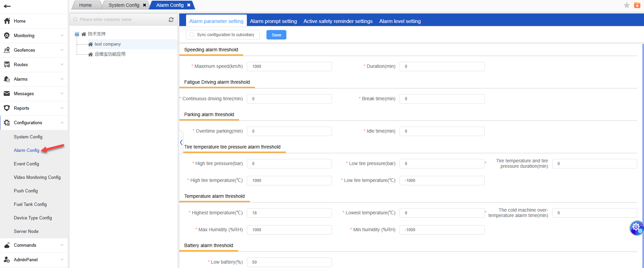Screen dimensions: 644x268
Task: Click the floating blue gear settings icon
Action: (x=636, y=228)
